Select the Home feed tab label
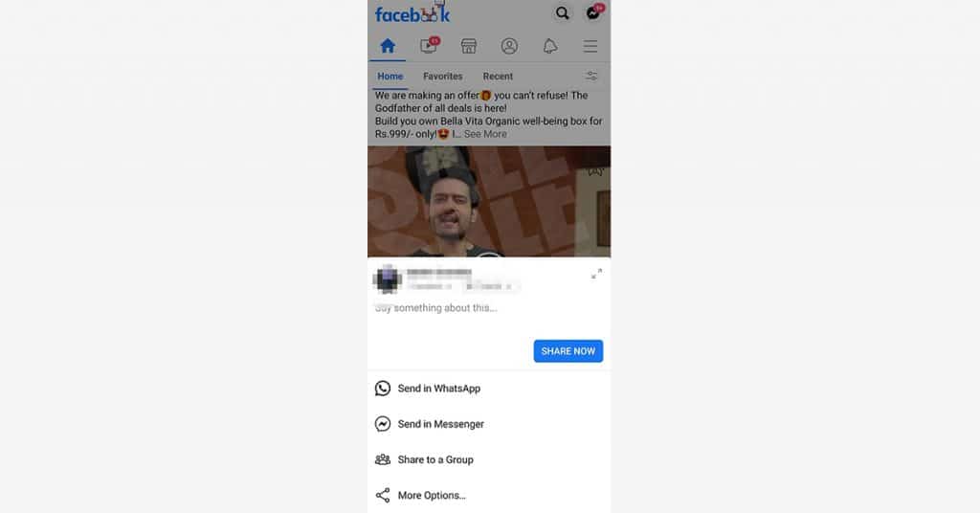Viewport: 980px width, 513px height. pos(390,77)
